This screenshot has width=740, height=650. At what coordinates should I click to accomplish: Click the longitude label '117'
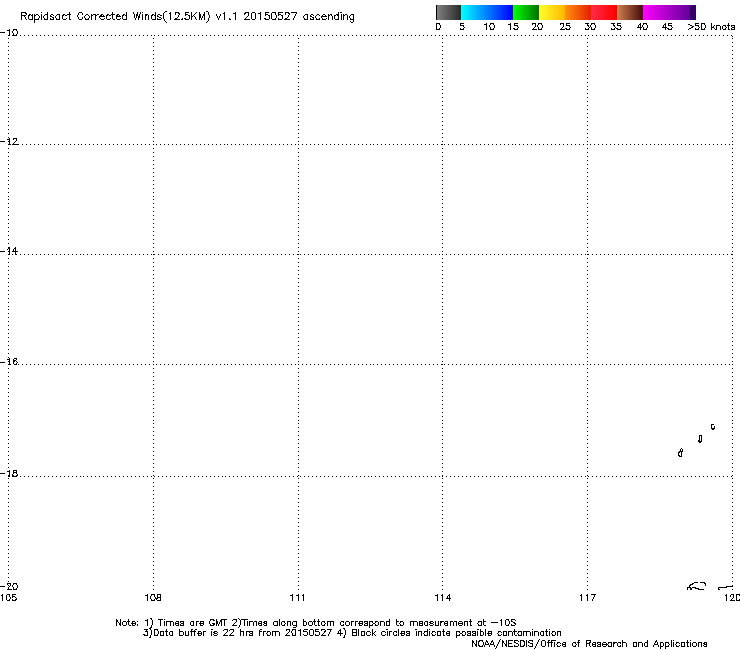588,598
